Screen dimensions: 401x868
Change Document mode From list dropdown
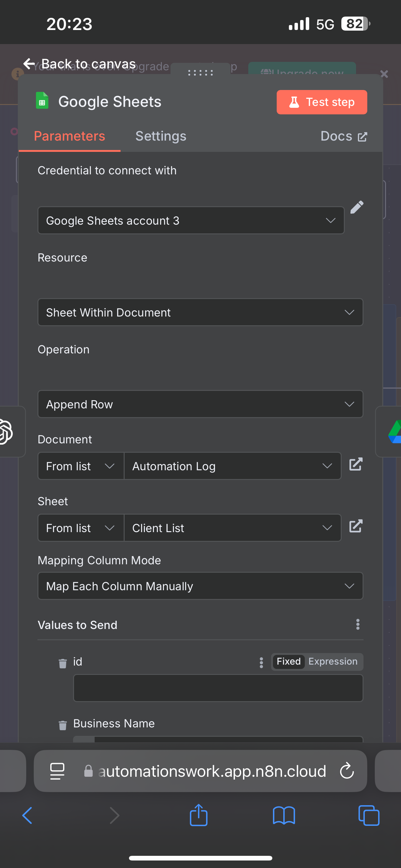(x=81, y=466)
